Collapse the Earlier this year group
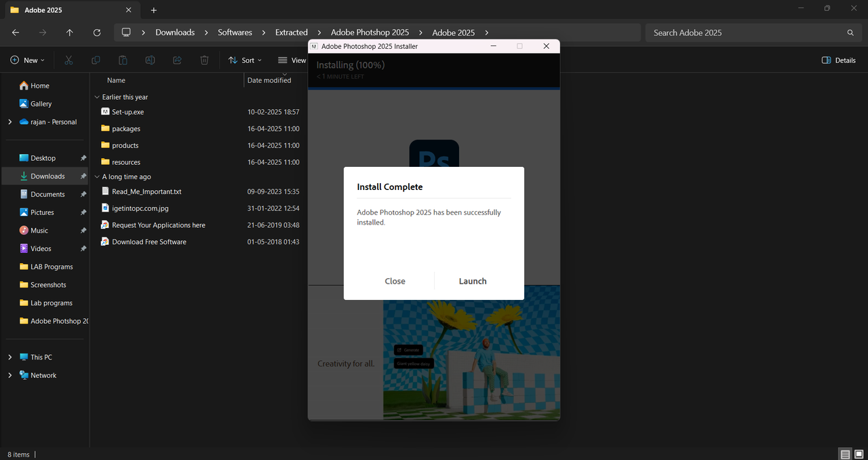Viewport: 868px width, 460px height. click(x=97, y=97)
